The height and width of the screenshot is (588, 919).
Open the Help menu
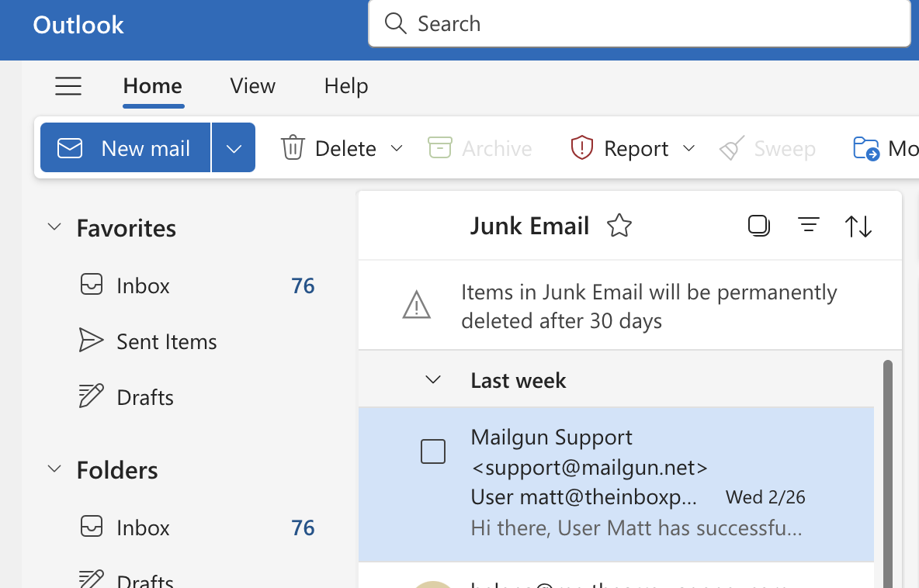point(346,86)
